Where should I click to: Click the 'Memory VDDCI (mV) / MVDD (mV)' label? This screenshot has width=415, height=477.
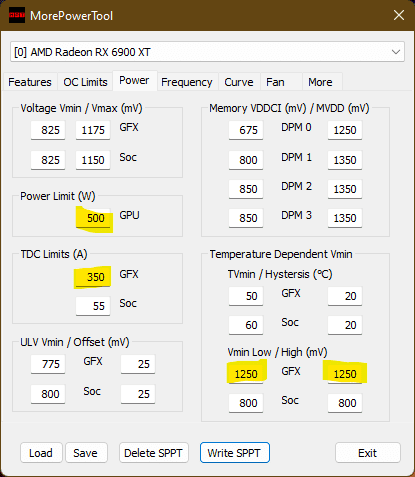point(289,108)
